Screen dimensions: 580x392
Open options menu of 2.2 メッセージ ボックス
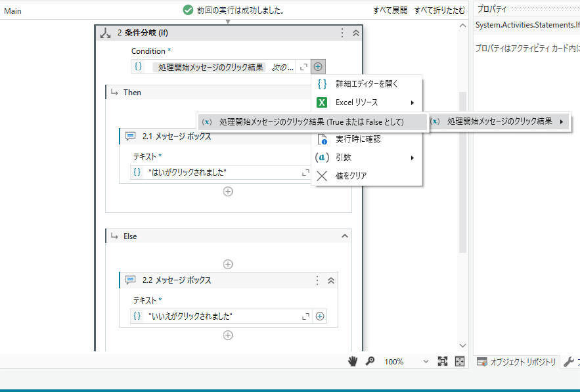coord(317,280)
